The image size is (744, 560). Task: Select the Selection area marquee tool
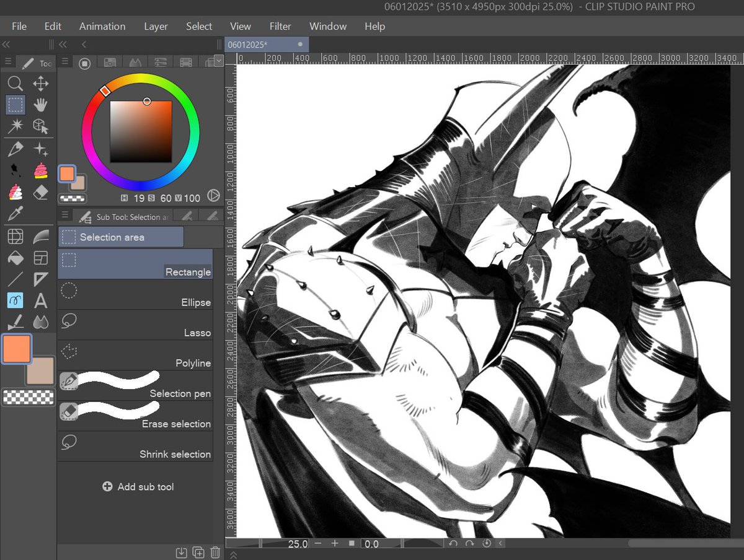point(15,104)
